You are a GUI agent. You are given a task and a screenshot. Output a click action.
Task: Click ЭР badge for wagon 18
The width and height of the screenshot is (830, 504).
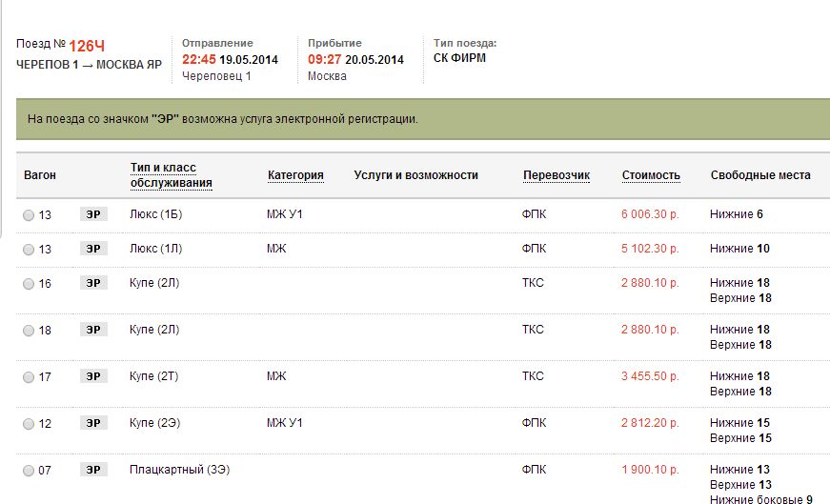[92, 330]
